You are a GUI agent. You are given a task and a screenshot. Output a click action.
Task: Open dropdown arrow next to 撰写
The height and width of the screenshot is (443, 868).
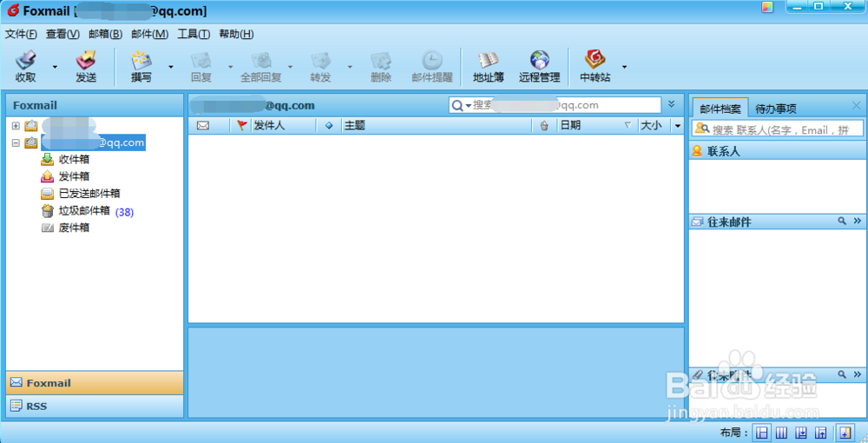[x=170, y=67]
